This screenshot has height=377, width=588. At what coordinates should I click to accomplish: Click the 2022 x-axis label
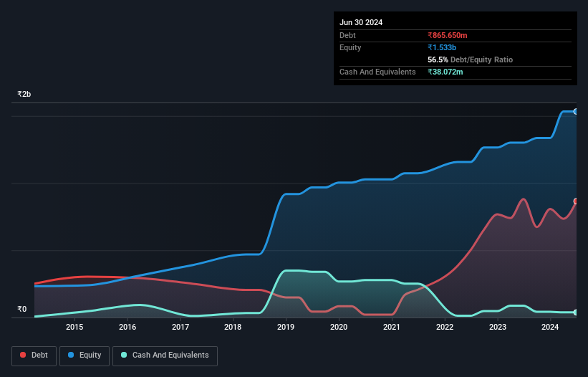pos(445,327)
